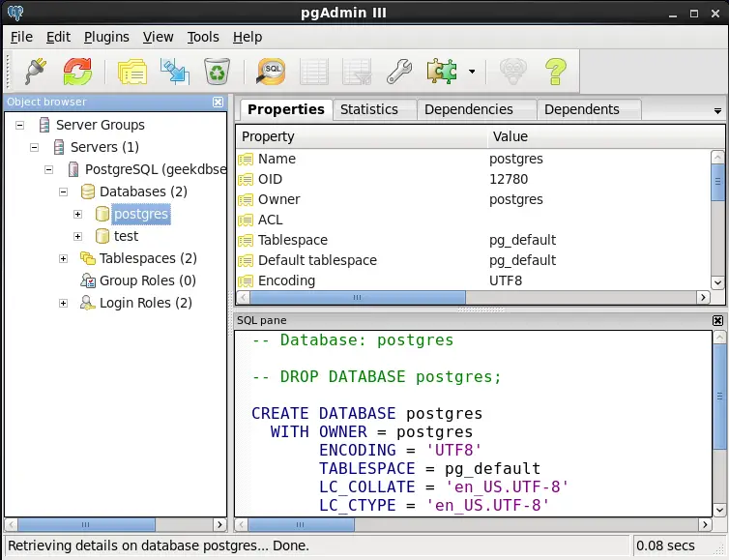Viewport: 729px width, 560px height.
Task: Expand the postgres database node
Action: pos(77,214)
